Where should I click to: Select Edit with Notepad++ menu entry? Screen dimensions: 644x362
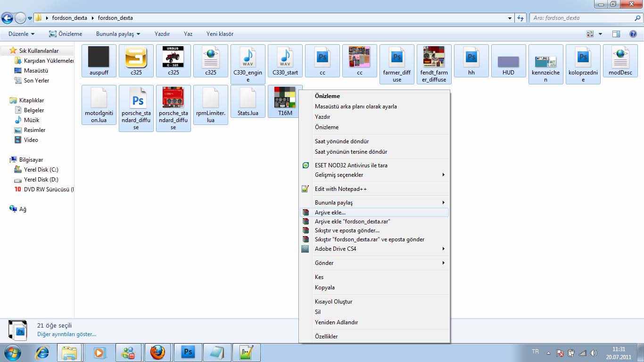pyautogui.click(x=340, y=189)
